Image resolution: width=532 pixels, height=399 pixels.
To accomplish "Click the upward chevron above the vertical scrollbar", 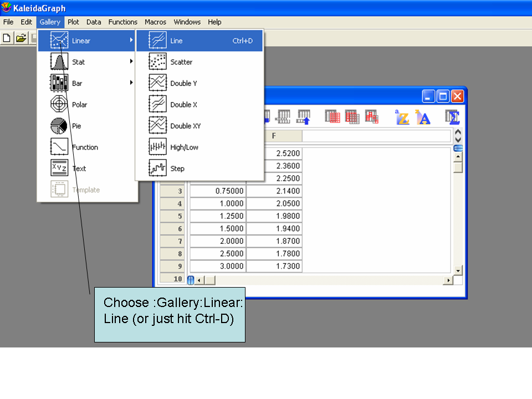I will 458,132.
